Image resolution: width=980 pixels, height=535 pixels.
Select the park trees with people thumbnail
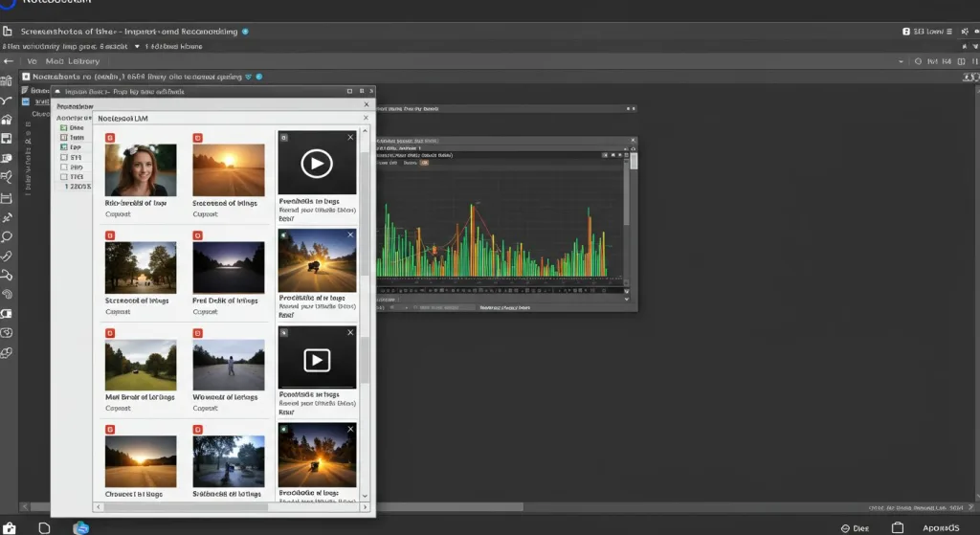141,268
